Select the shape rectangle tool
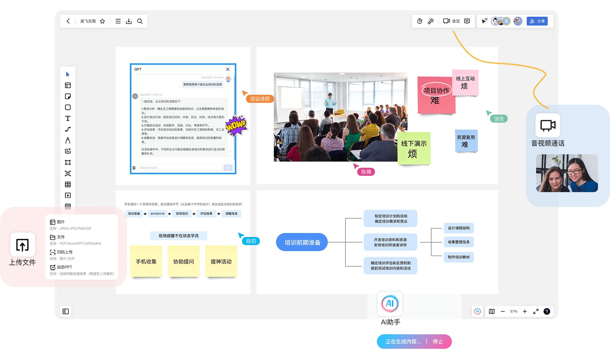Viewport: 610px width, 364px height. click(68, 108)
